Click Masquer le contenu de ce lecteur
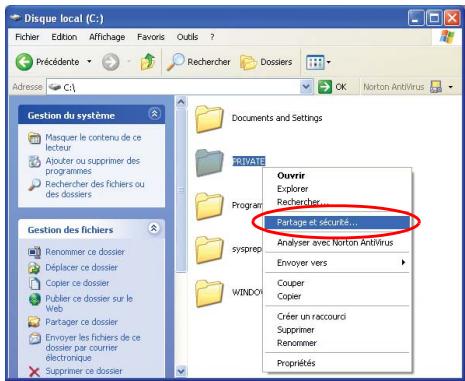Screen dimensions: 465x381 tap(93, 142)
